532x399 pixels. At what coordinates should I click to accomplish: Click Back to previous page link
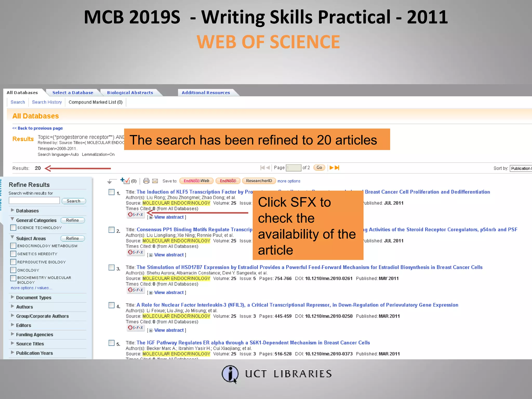click(x=37, y=128)
